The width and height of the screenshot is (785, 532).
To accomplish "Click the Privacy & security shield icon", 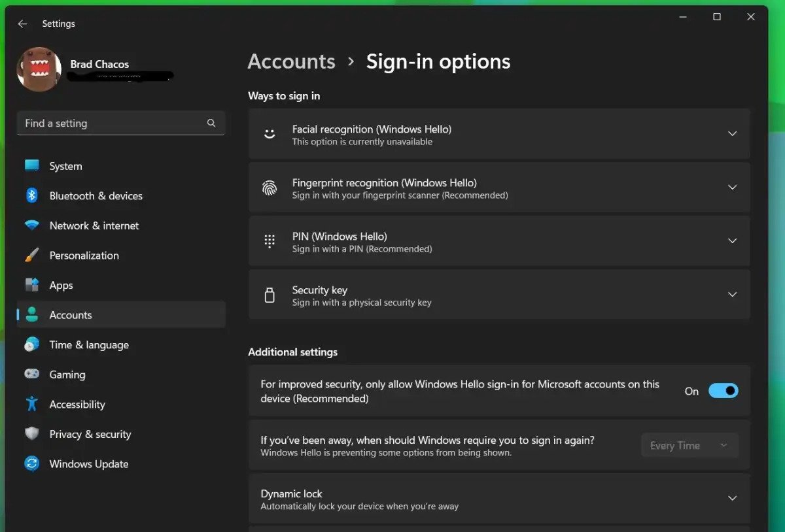I will pos(31,434).
